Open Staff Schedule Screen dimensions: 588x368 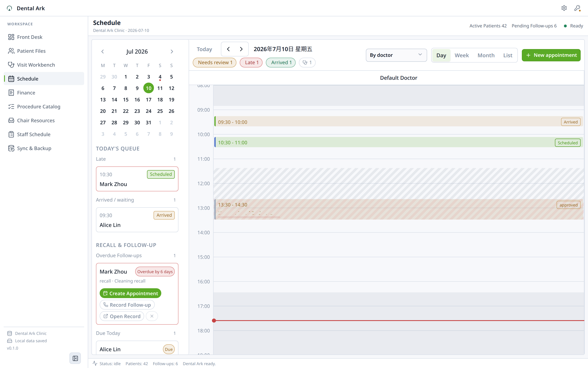coord(44,134)
